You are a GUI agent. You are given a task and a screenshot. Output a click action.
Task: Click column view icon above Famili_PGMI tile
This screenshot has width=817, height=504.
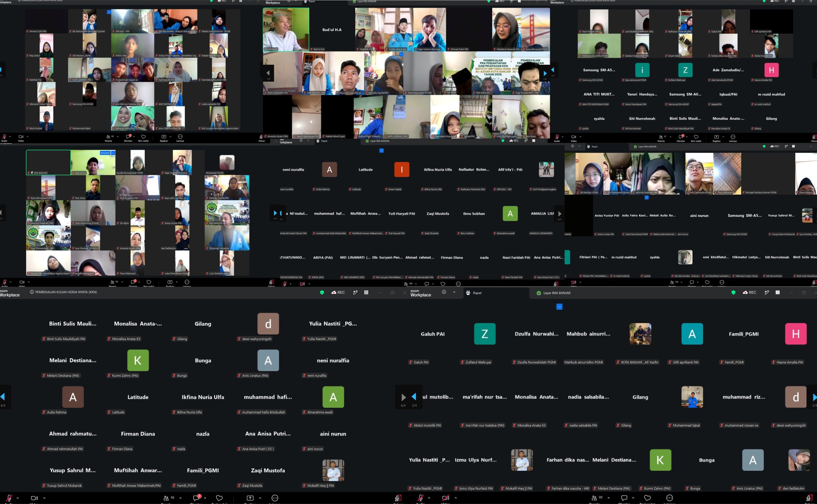tap(777, 292)
